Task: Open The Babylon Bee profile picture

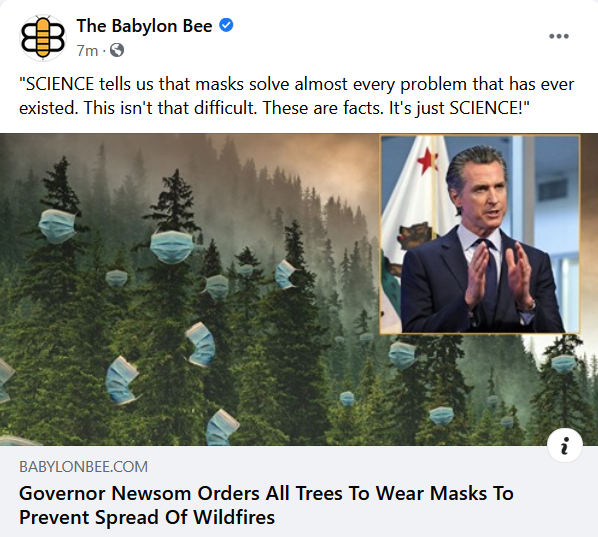Action: click(43, 38)
